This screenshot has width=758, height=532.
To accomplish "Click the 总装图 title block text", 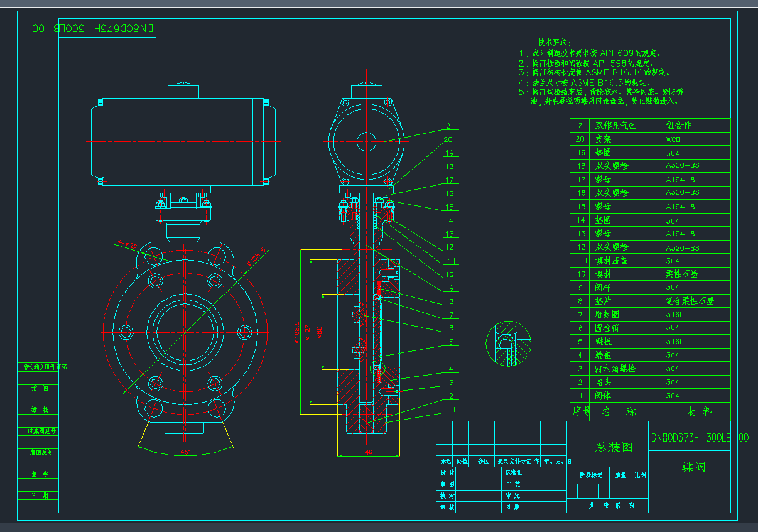I will [x=614, y=447].
